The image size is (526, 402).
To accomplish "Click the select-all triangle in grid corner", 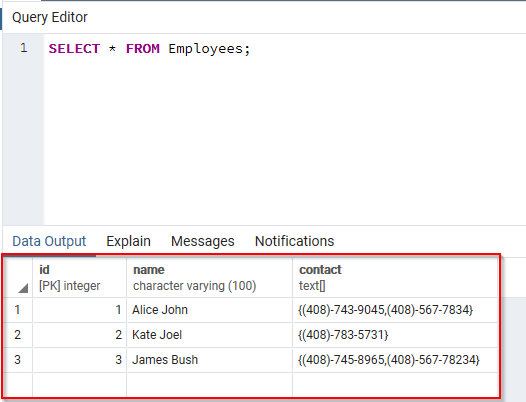I will (23, 288).
